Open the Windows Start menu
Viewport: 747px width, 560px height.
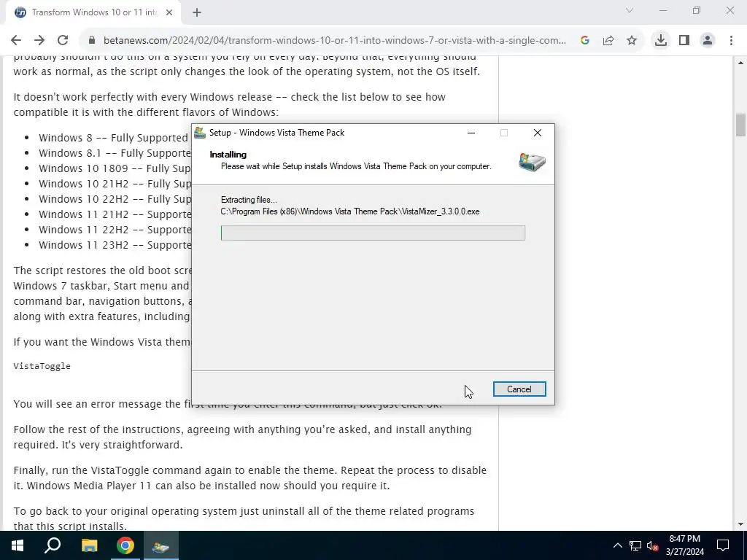(18, 545)
